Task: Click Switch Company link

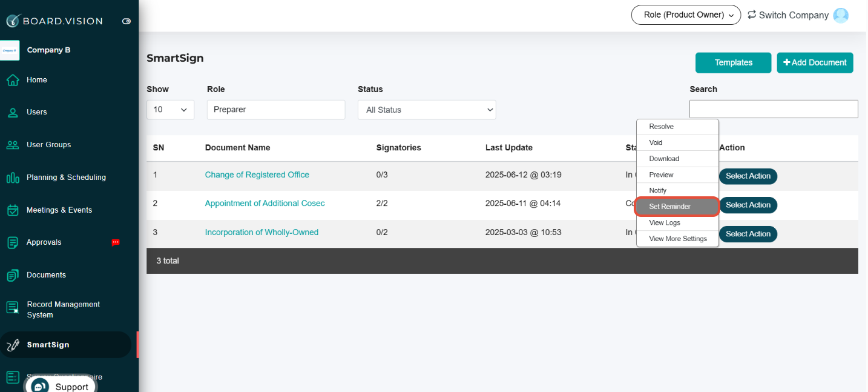Action: (x=794, y=15)
